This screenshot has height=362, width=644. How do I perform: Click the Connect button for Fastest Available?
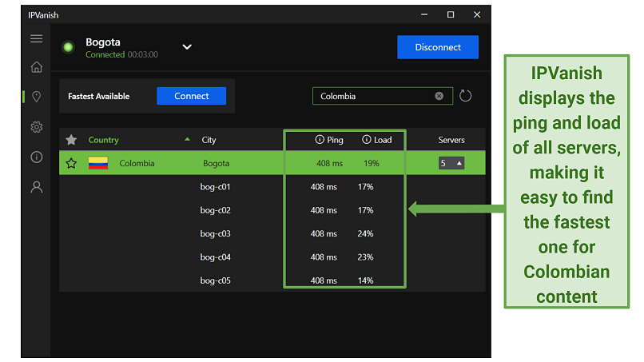point(192,96)
